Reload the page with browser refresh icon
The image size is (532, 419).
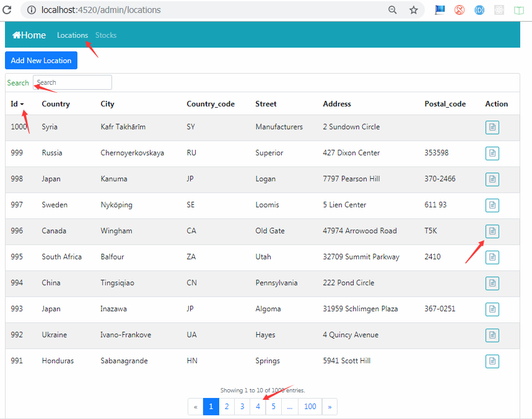coord(7,10)
